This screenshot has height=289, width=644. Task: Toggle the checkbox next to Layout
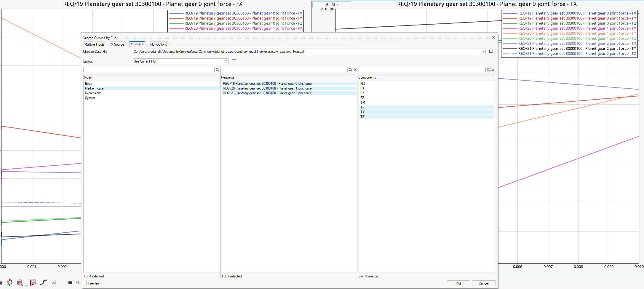click(234, 61)
